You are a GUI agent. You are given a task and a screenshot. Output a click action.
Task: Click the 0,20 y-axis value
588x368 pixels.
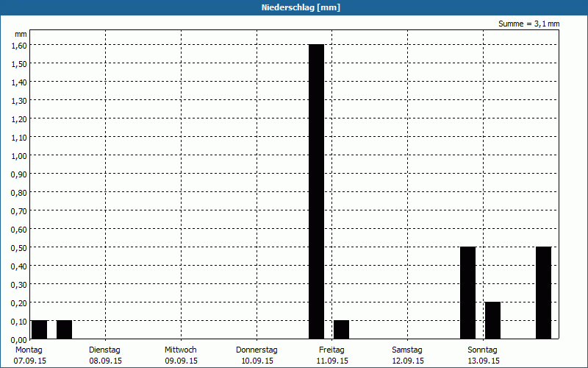pyautogui.click(x=19, y=303)
